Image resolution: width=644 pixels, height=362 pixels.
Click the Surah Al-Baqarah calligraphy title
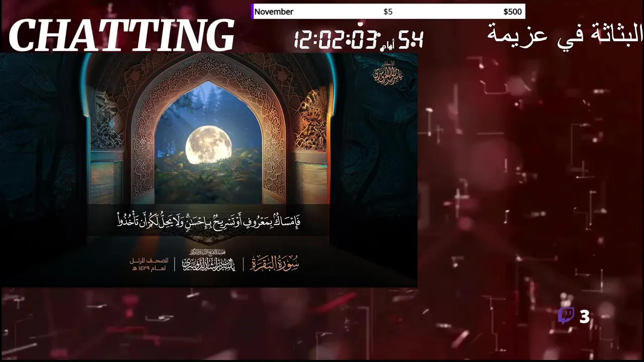(275, 263)
